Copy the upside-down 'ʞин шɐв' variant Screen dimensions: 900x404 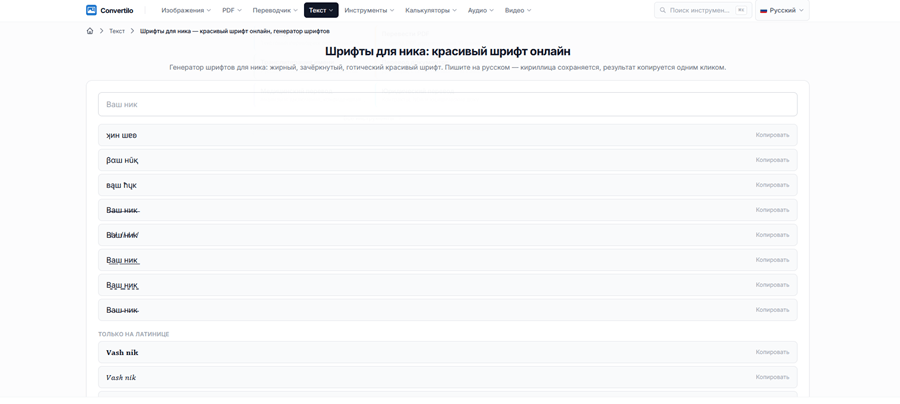pos(772,135)
